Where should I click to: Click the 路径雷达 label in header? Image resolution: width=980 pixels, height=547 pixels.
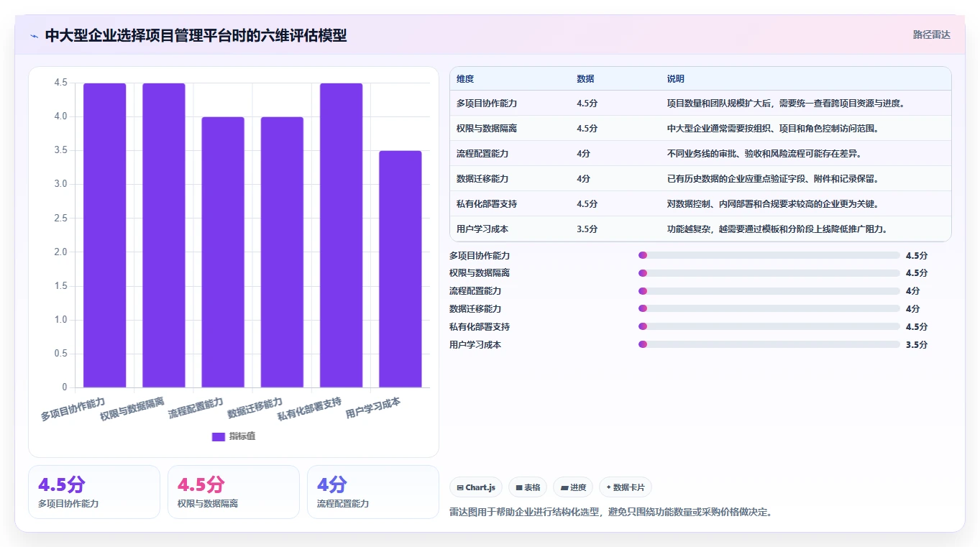tap(932, 35)
